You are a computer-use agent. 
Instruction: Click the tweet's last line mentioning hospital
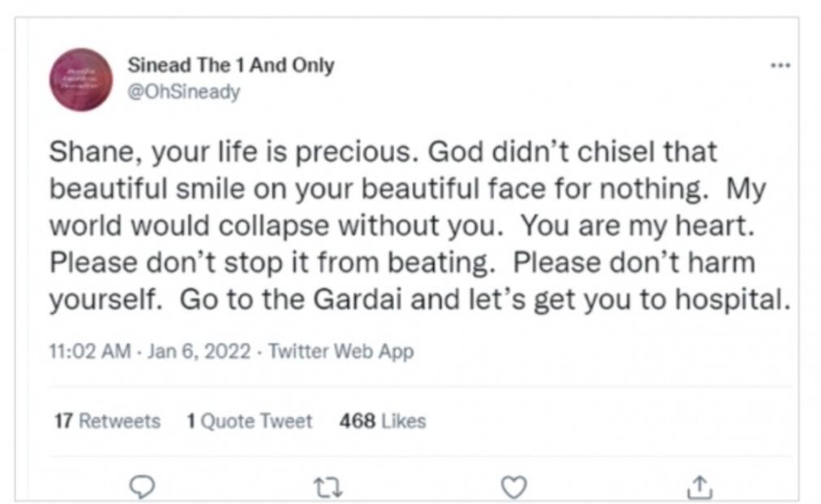(419, 300)
